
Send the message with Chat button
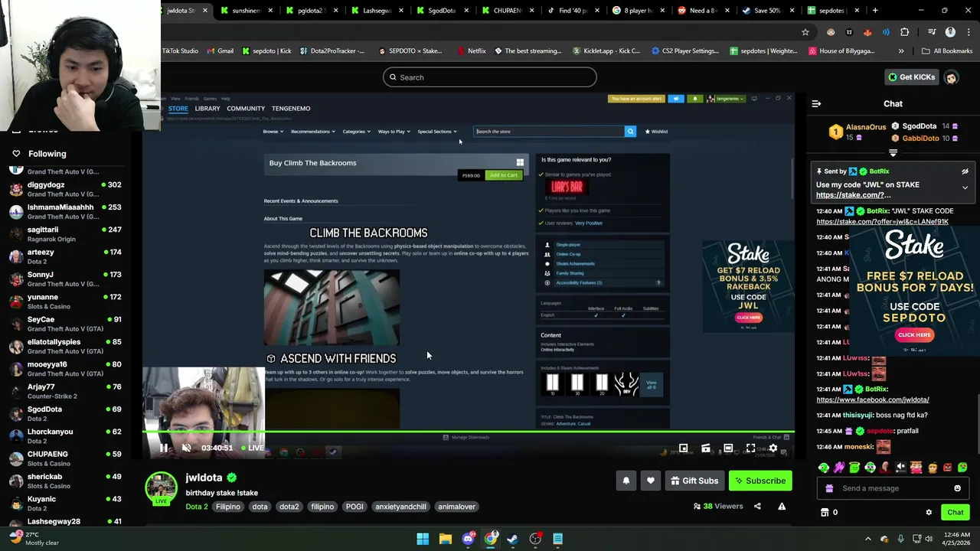pyautogui.click(x=955, y=512)
